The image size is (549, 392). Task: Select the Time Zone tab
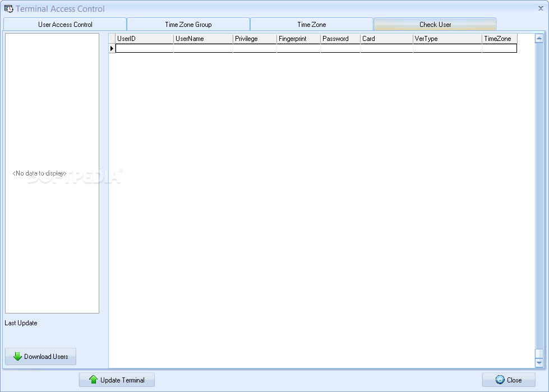(312, 25)
